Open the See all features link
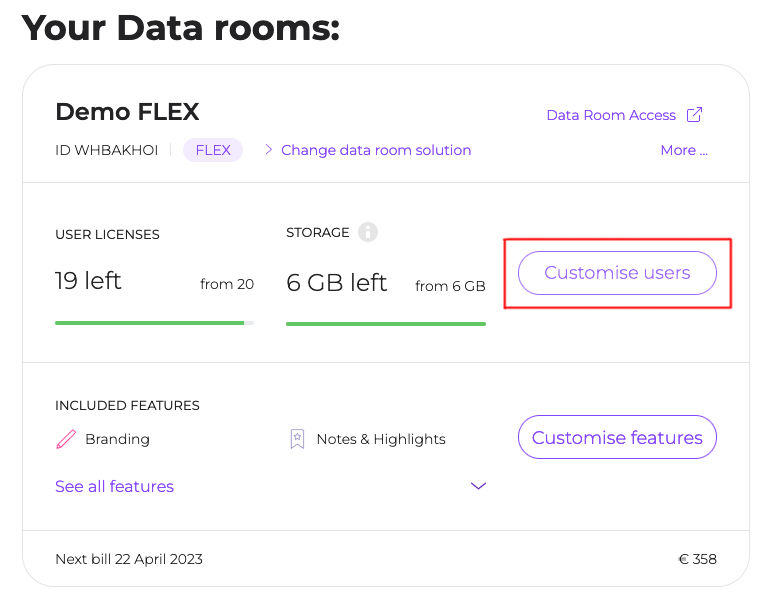 point(114,486)
